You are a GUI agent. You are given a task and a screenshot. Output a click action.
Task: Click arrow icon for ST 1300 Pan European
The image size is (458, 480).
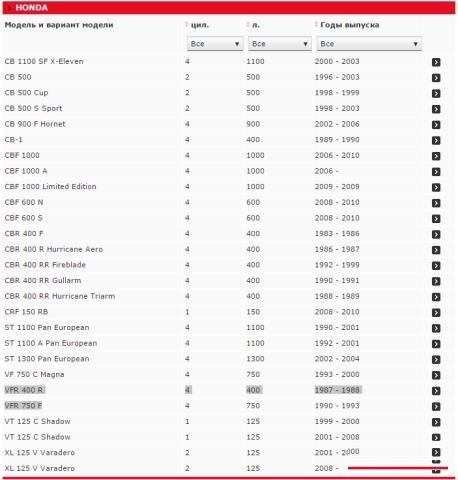coord(436,360)
